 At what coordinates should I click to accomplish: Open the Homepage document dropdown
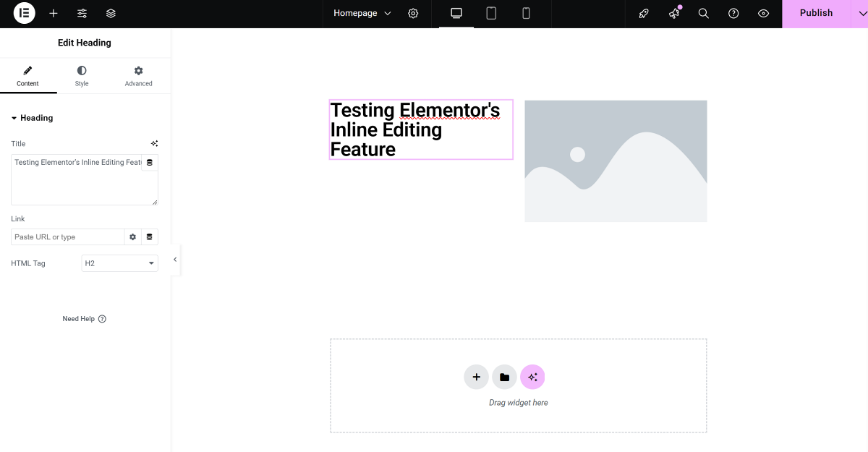[362, 14]
